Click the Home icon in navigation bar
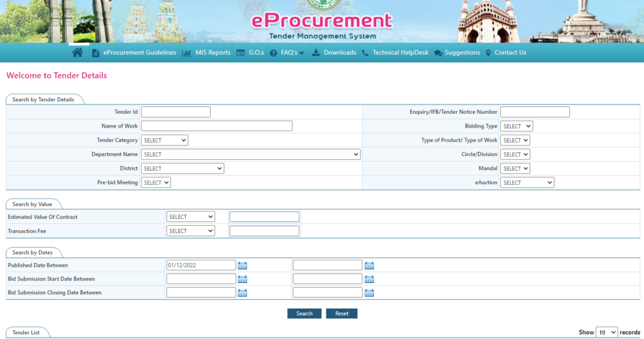The height and width of the screenshot is (339, 644). click(77, 53)
